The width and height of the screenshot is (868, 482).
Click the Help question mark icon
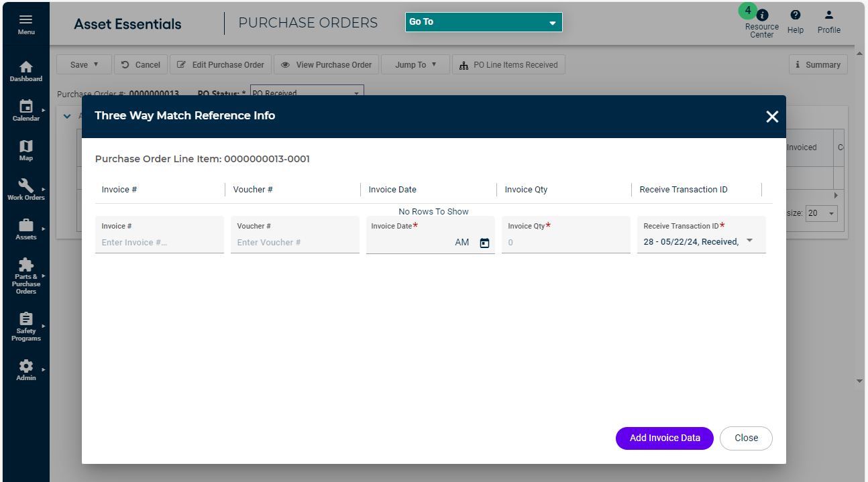796,15
